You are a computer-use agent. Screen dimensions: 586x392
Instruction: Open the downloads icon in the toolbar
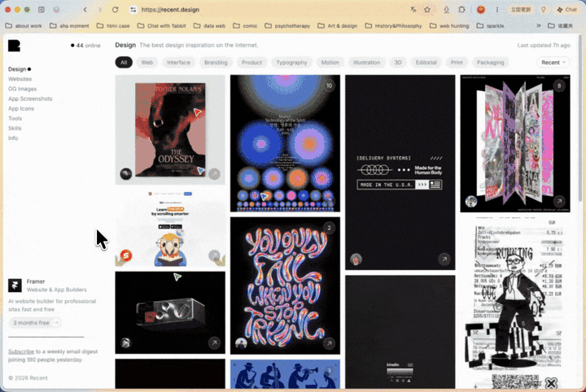pos(447,10)
